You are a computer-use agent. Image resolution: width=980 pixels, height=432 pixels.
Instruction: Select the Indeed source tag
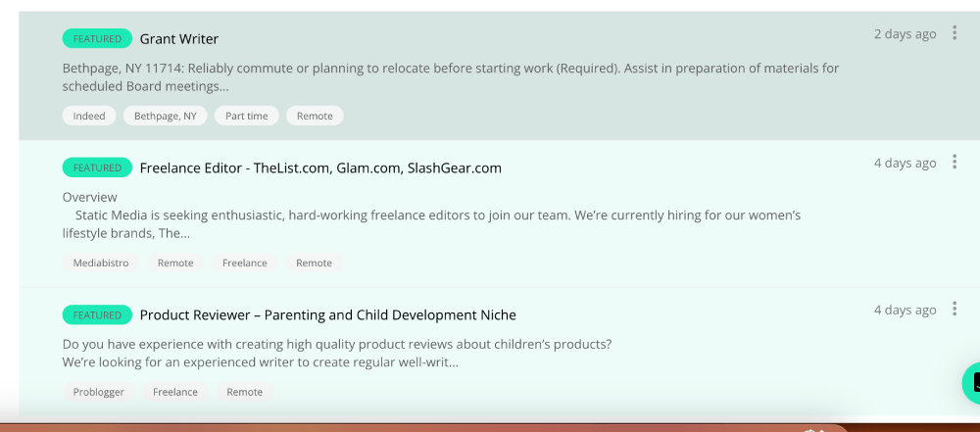(x=89, y=116)
